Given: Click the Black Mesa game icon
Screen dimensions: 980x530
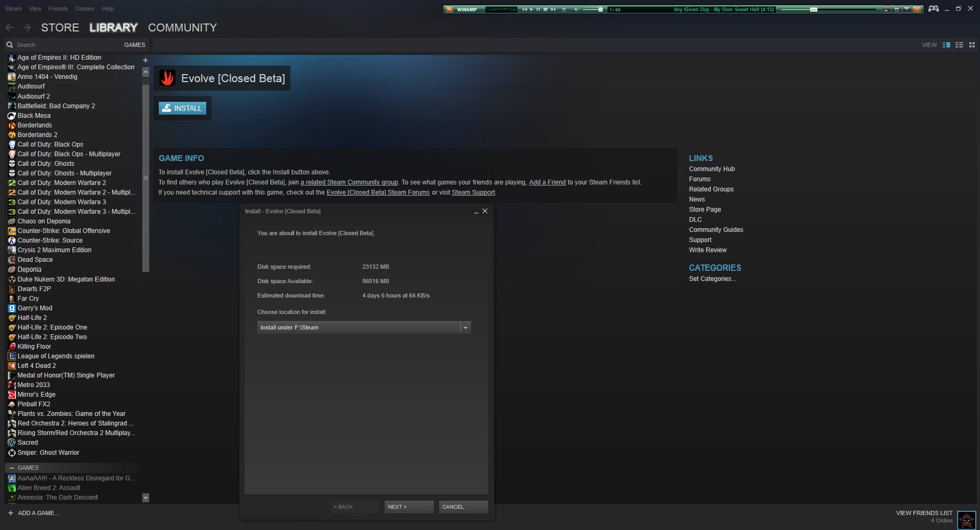Looking at the screenshot, I should [x=12, y=116].
